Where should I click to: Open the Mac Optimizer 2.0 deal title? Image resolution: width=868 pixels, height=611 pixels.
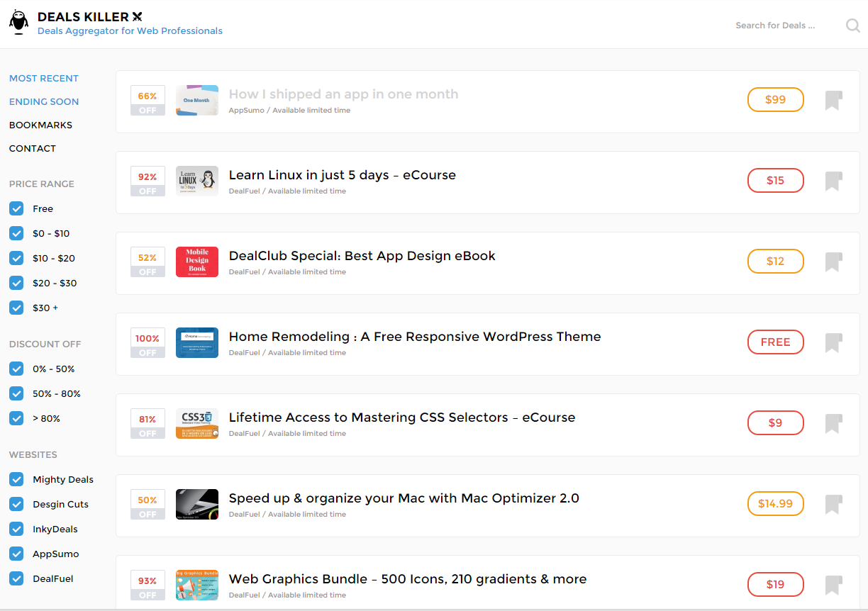(404, 498)
